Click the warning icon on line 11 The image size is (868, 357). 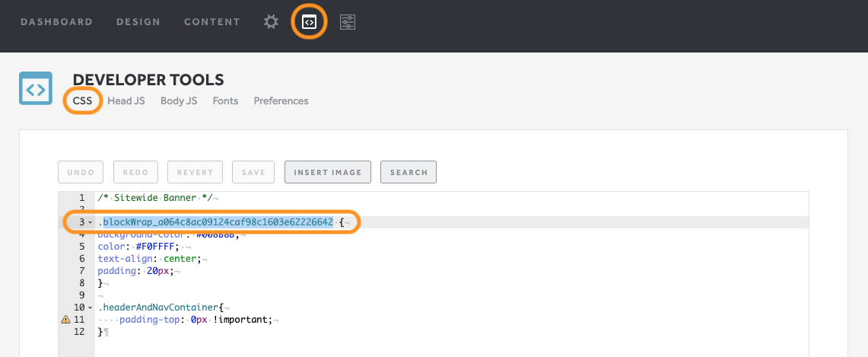(x=65, y=320)
